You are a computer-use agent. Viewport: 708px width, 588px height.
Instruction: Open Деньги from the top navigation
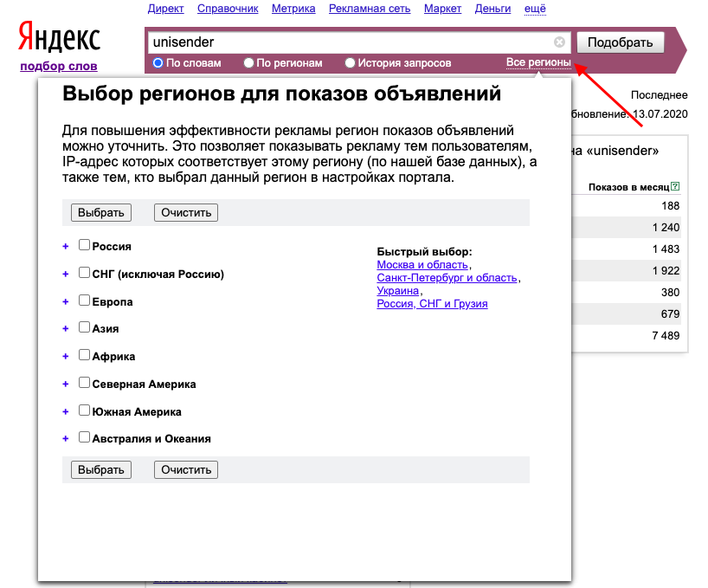[492, 9]
